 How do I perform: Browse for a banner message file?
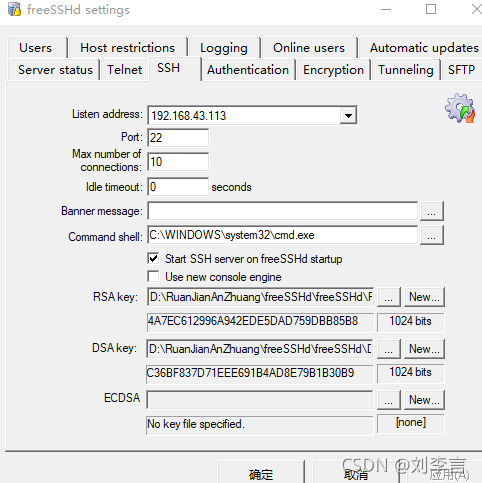pyautogui.click(x=432, y=211)
